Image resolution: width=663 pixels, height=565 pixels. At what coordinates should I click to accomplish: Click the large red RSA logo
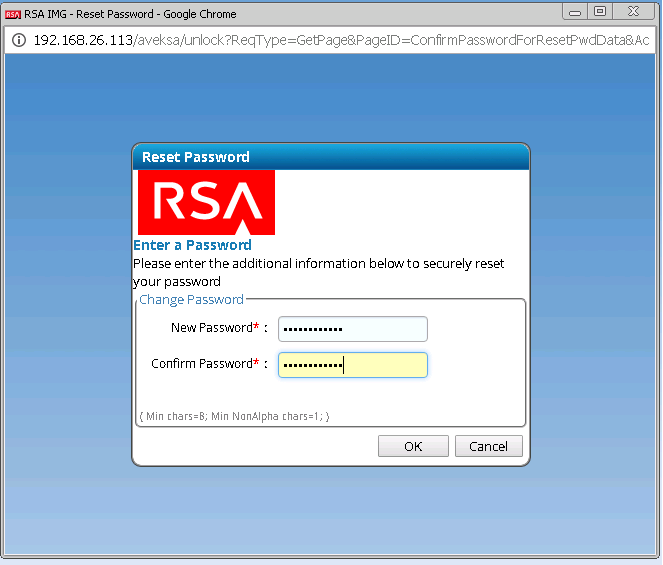click(206, 202)
